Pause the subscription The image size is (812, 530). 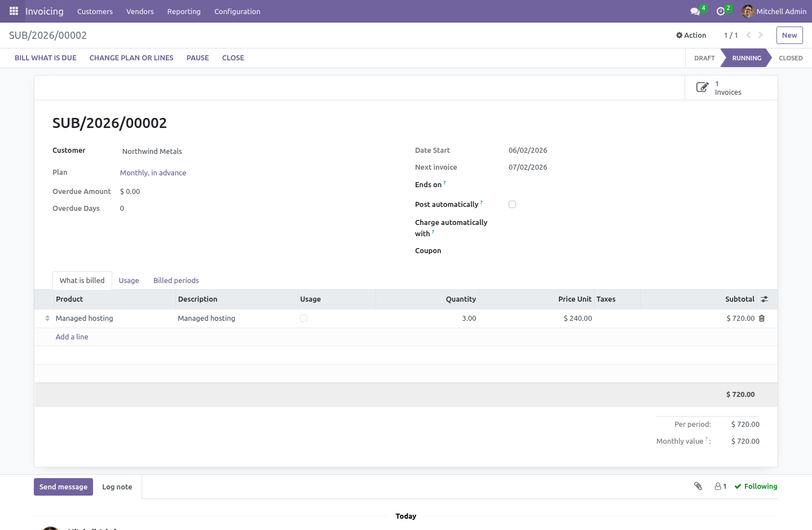(198, 58)
